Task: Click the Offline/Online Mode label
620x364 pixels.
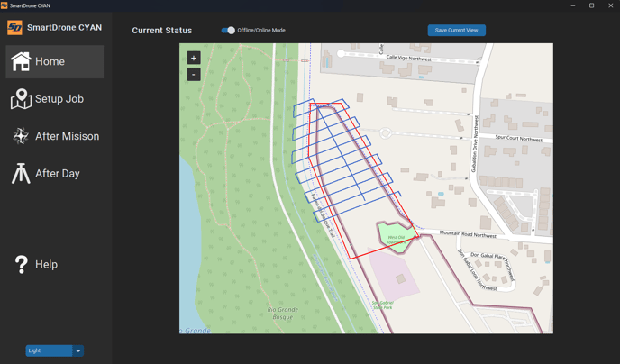Action: 261,31
